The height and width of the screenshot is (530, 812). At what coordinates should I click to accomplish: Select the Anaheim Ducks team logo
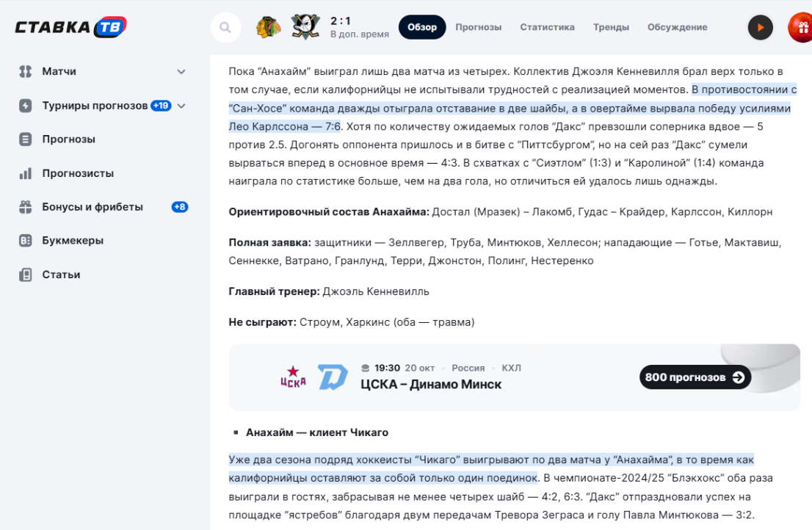pyautogui.click(x=305, y=26)
